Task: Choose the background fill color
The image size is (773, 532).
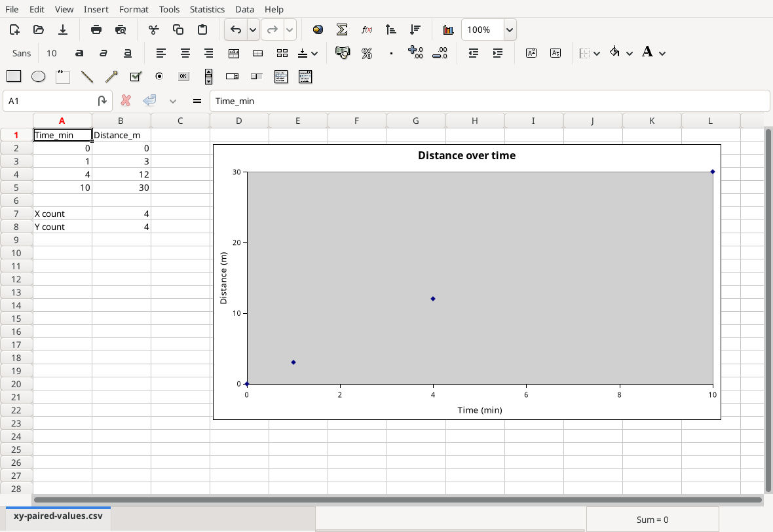Action: click(614, 52)
